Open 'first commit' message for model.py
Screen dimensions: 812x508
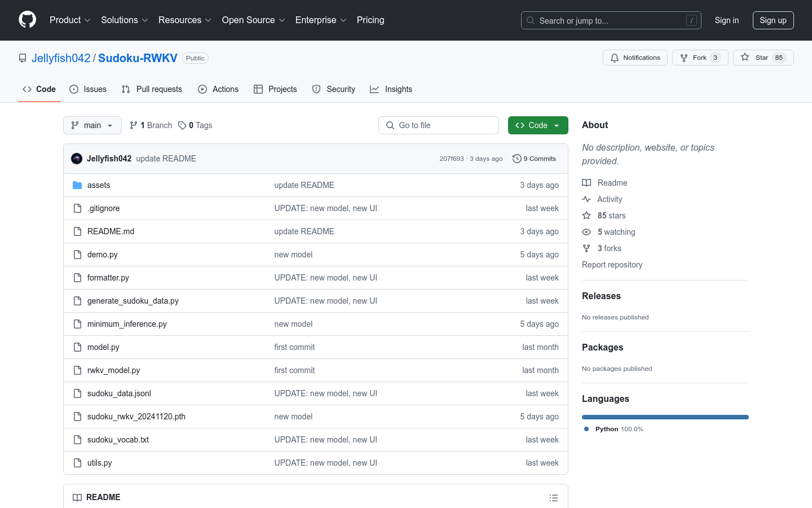(x=294, y=347)
